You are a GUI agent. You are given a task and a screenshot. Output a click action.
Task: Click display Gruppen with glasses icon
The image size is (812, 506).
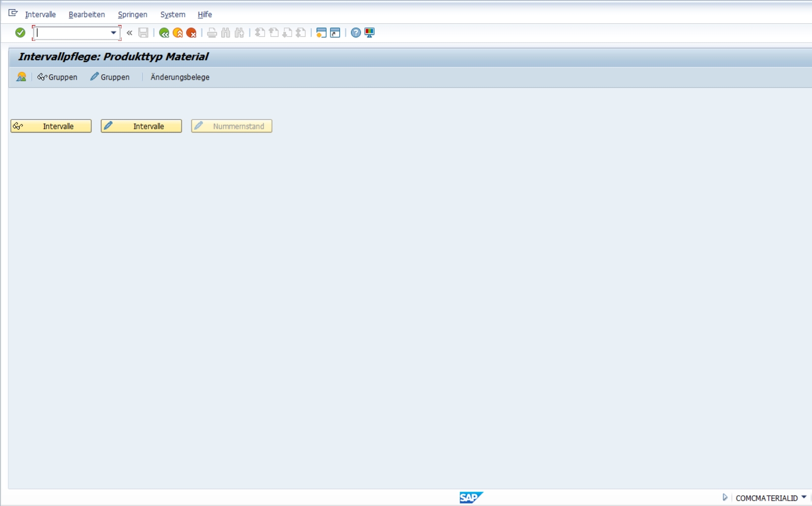pos(58,77)
